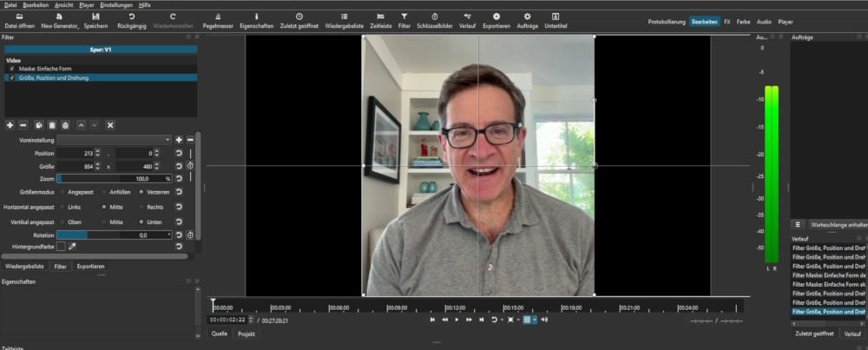Click the Hintergrundfarbe color swatch

pyautogui.click(x=61, y=247)
